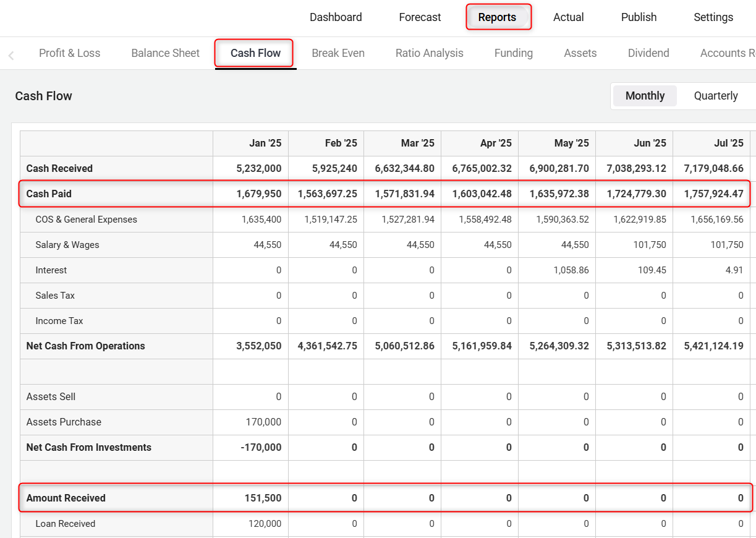756x538 pixels.
Task: Switch to the Assets tab
Action: click(580, 53)
